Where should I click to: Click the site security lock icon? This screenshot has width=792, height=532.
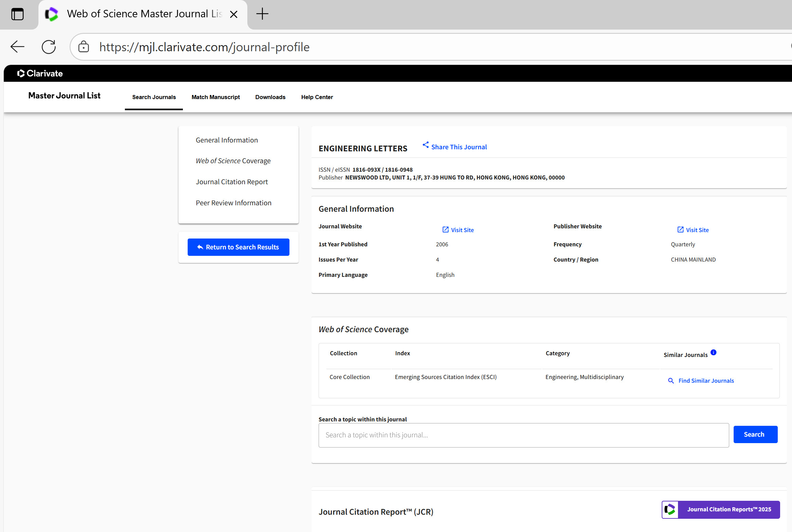point(83,47)
